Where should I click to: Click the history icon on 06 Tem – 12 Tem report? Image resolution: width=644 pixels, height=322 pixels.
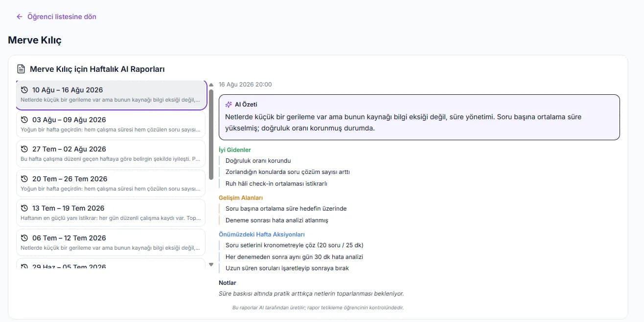pyautogui.click(x=24, y=238)
